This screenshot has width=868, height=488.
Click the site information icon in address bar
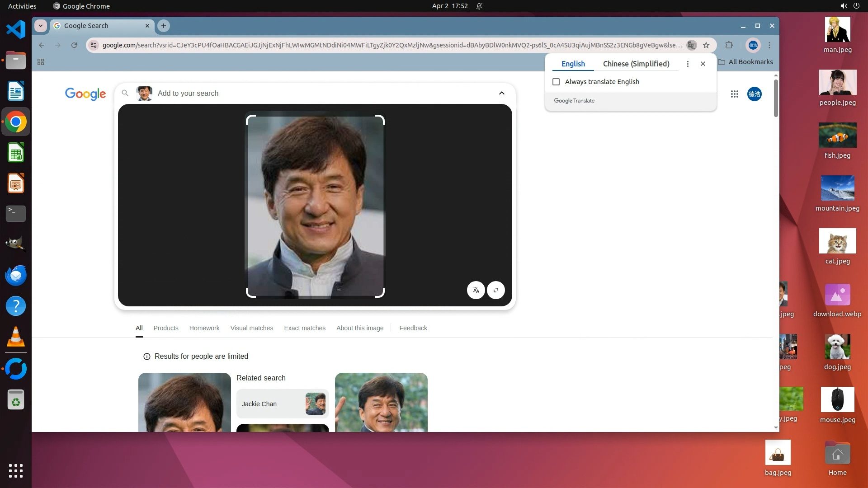(x=94, y=45)
